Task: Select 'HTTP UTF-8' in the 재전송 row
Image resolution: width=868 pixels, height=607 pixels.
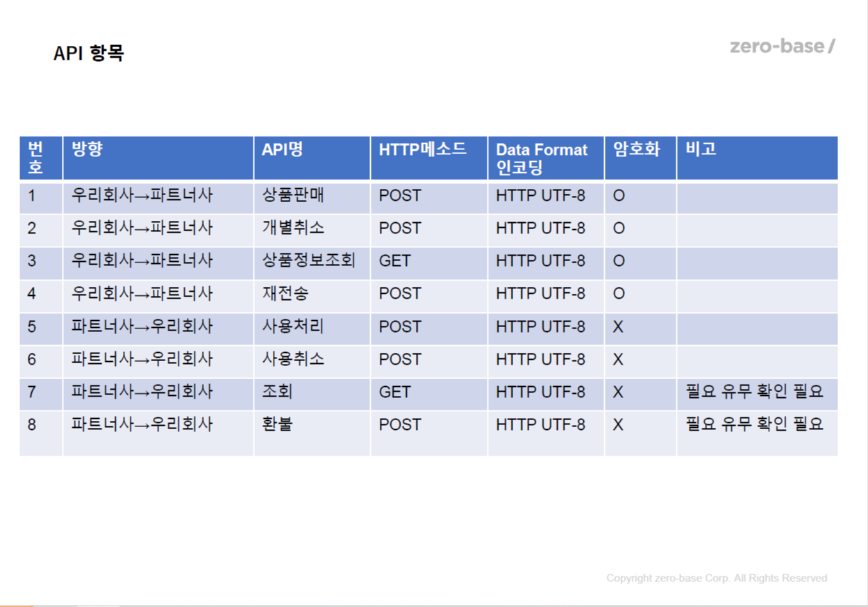Action: [546, 295]
